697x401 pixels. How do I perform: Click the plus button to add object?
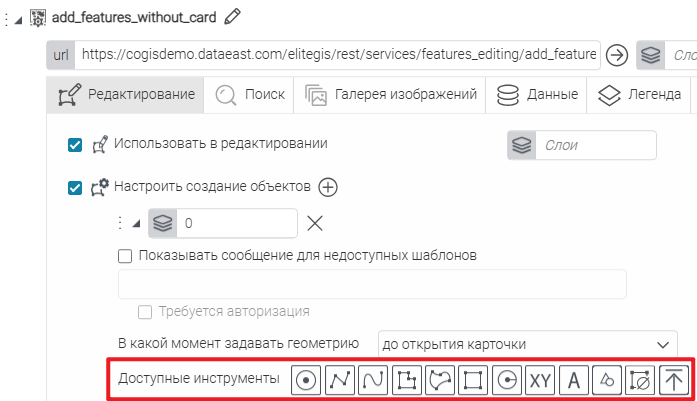328,187
